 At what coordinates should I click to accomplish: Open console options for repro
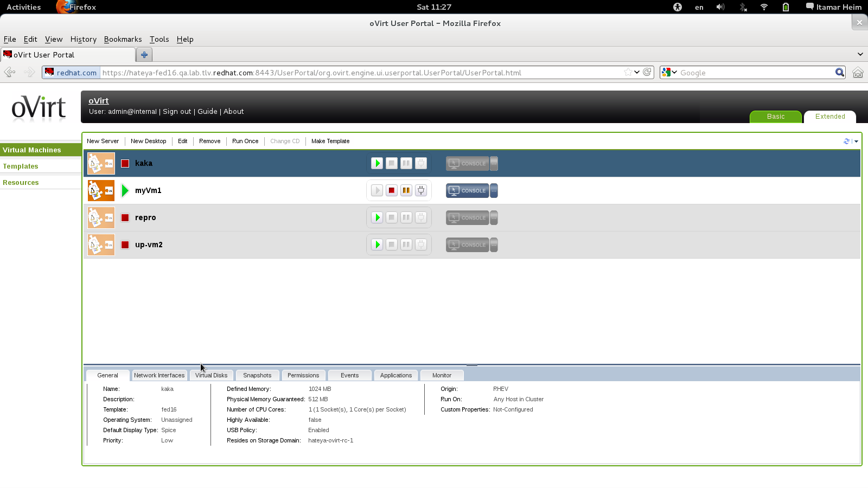pos(494,217)
